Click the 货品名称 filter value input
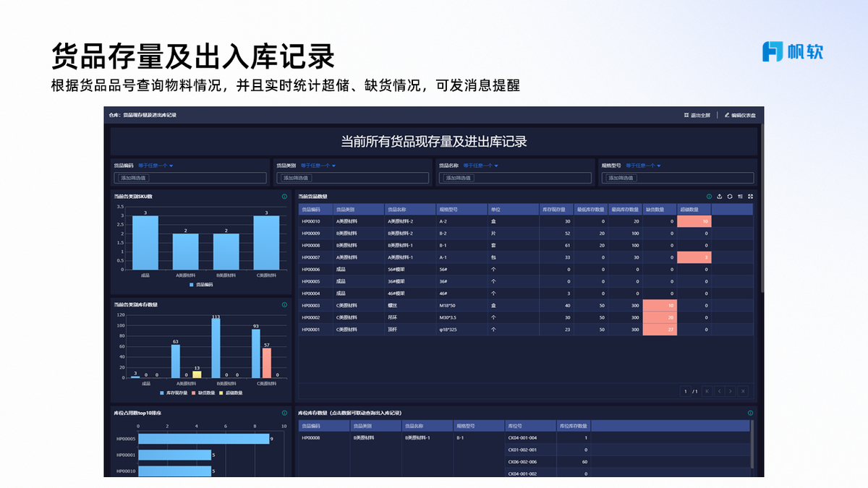This screenshot has height=488, width=868. click(516, 178)
